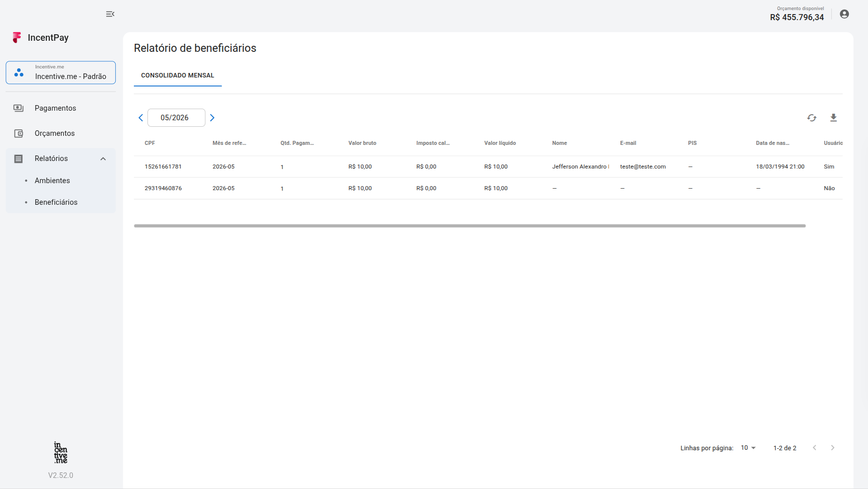868x489 pixels.
Task: Click the horizontal table scrollbar
Action: point(469,226)
